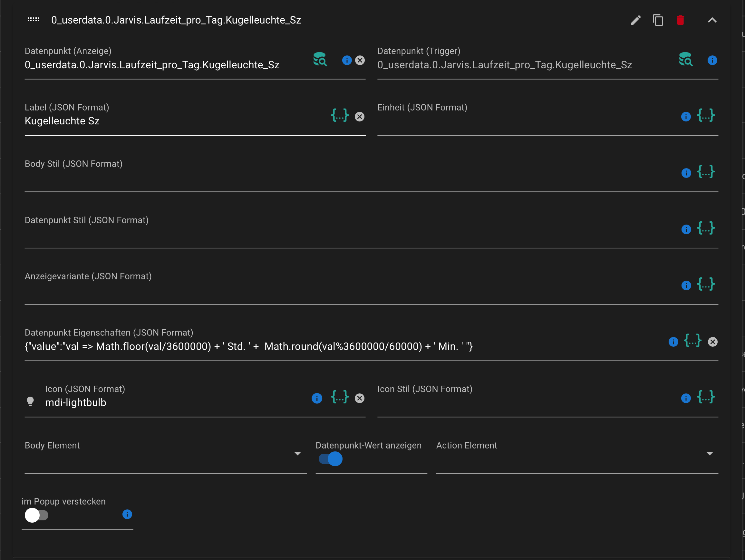Show info for Icon (JSON Format)
This screenshot has height=560, width=745.
317,398
